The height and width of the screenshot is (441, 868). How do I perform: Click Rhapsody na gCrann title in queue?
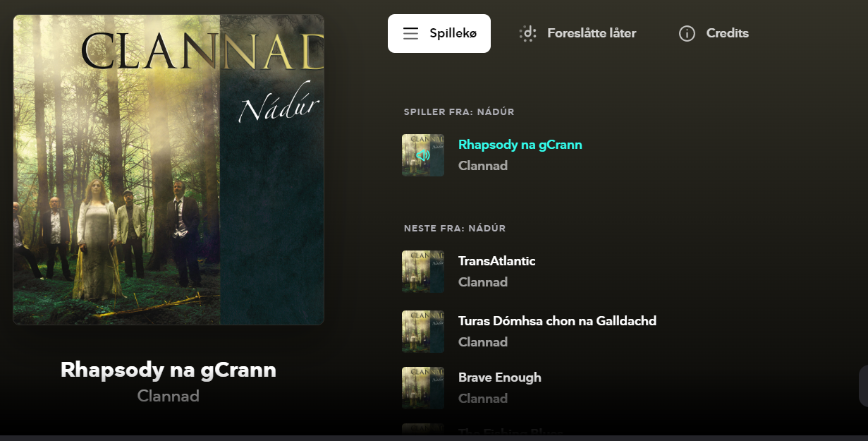pyautogui.click(x=520, y=145)
